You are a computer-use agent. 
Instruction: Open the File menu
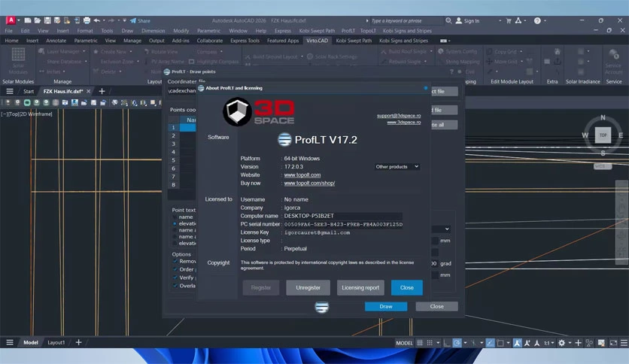tap(8, 31)
